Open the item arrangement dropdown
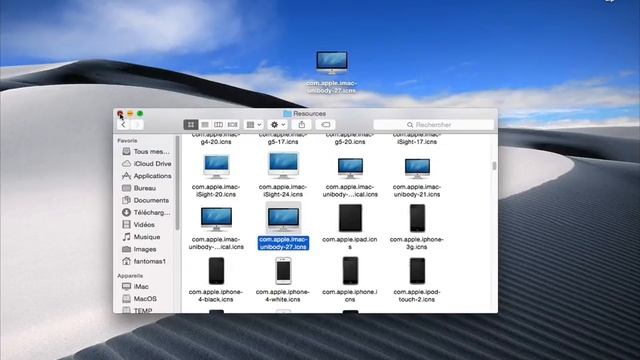The image size is (640, 360). click(x=253, y=124)
